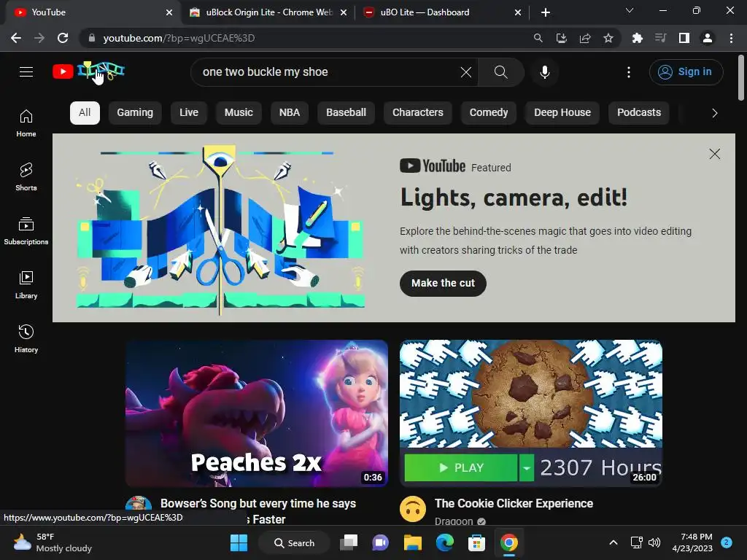Select the Music filter chip
This screenshot has width=747, height=560.
tap(239, 113)
